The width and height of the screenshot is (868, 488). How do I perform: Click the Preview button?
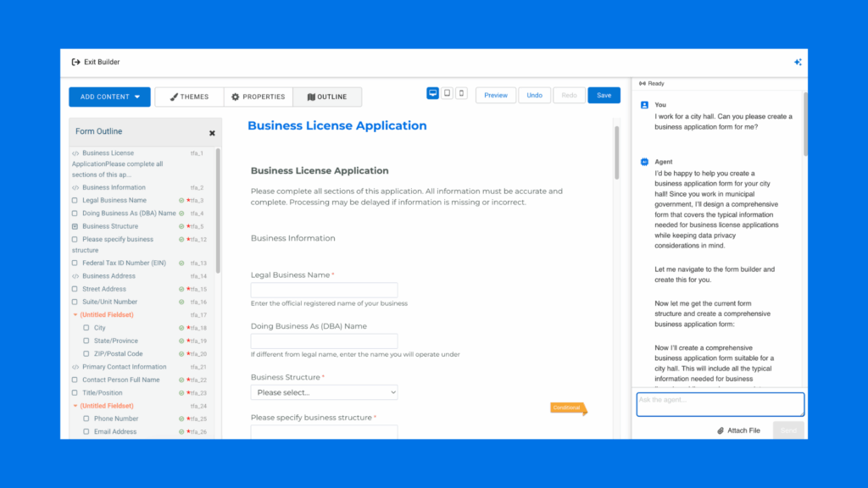click(495, 96)
